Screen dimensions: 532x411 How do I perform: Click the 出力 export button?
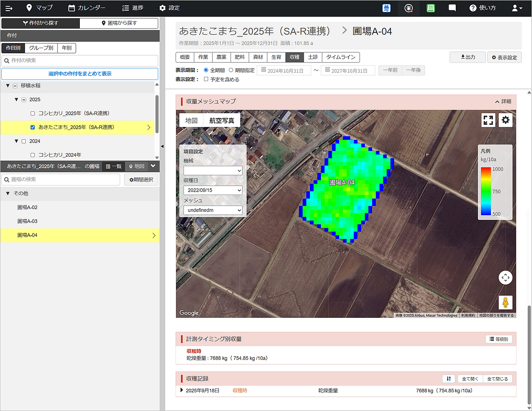(x=467, y=57)
